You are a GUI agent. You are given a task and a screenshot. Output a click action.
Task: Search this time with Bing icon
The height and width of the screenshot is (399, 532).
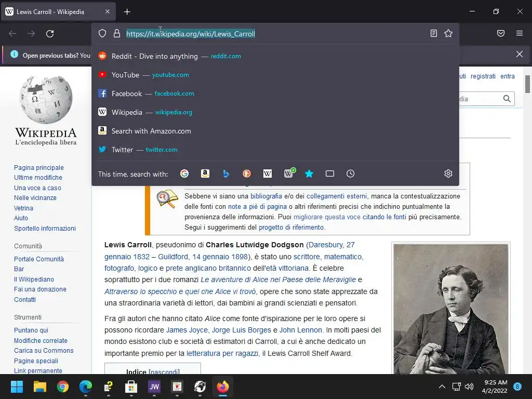(226, 174)
